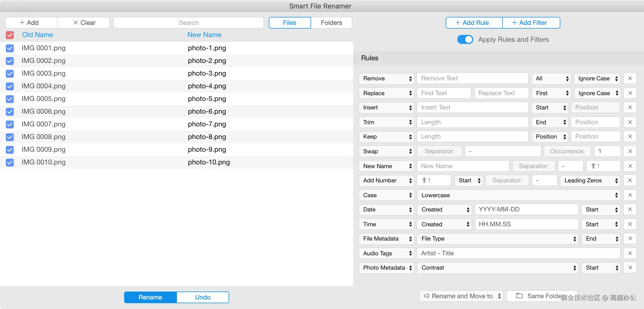Click the Artist - Title audio tags field
The width and height of the screenshot is (644, 309).
(519, 253)
